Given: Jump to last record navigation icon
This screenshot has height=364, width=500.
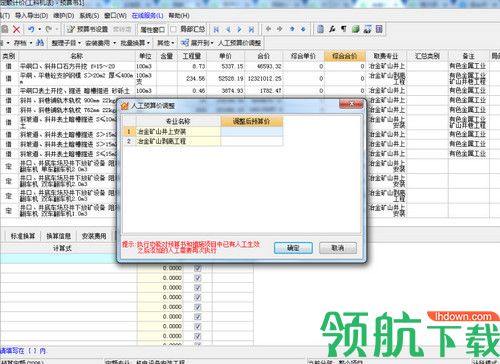Looking at the screenshot, I should click(251, 29).
